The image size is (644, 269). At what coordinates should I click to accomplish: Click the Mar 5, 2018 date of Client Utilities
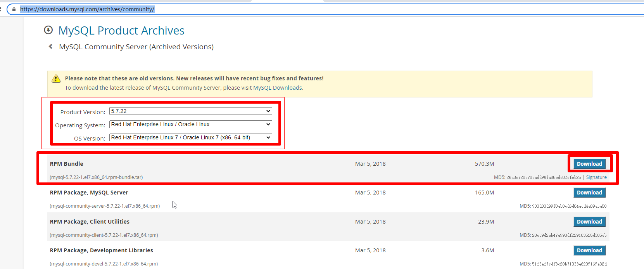370,222
